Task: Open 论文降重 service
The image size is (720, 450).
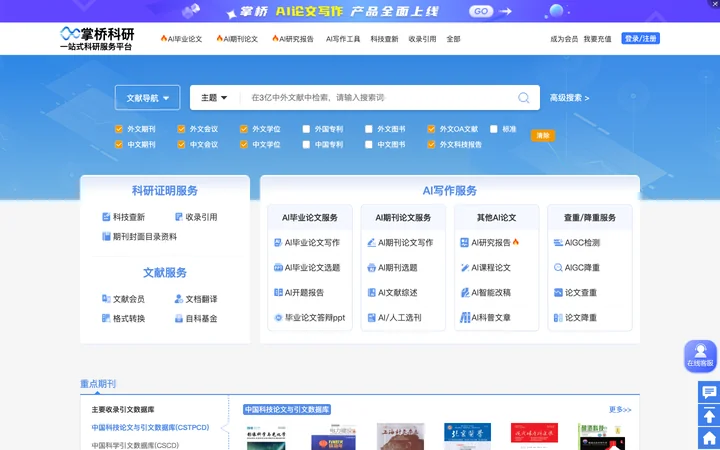Action: pyautogui.click(x=575, y=317)
